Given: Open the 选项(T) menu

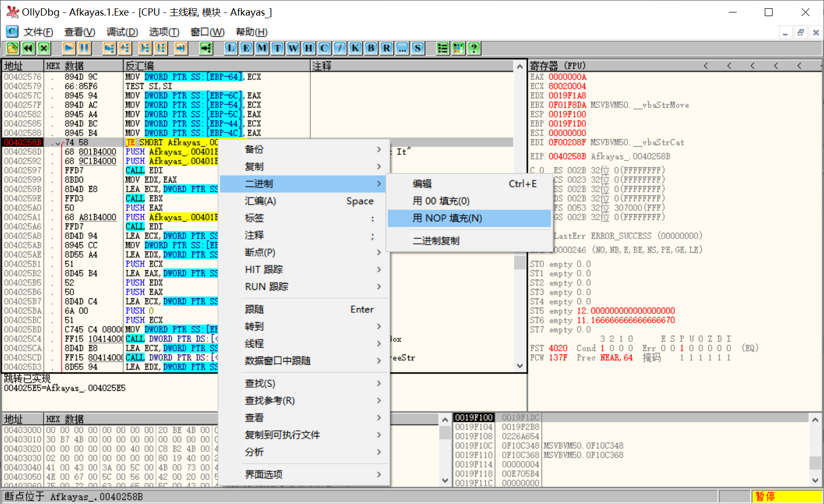Looking at the screenshot, I should coord(164,32).
